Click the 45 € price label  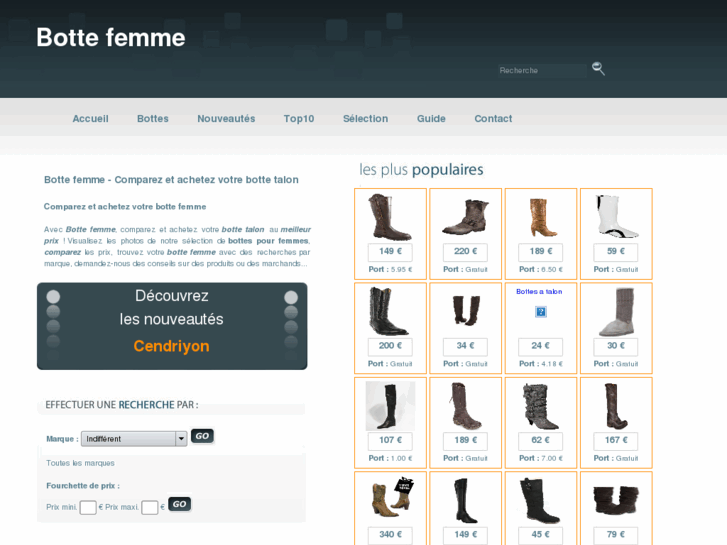540,535
